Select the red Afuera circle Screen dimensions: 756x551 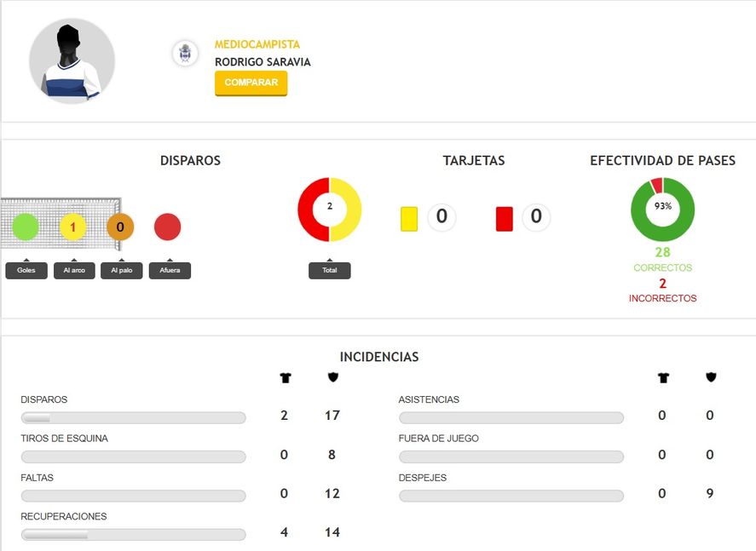tap(167, 227)
